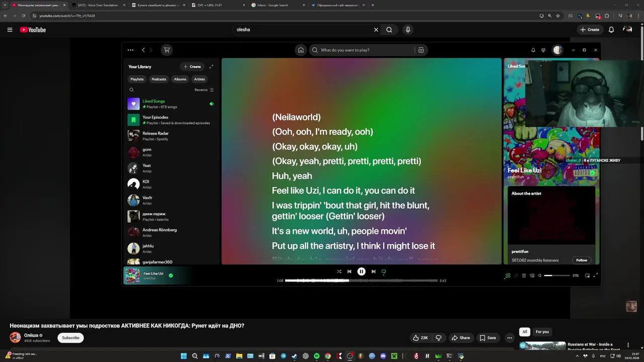The width and height of the screenshot is (644, 362).
Task: Open Windows Start button on taskbar
Action: pyautogui.click(x=184, y=356)
